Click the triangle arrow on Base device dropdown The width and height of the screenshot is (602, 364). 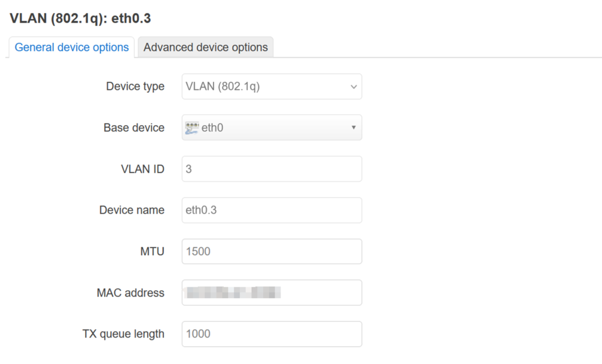[x=353, y=127]
